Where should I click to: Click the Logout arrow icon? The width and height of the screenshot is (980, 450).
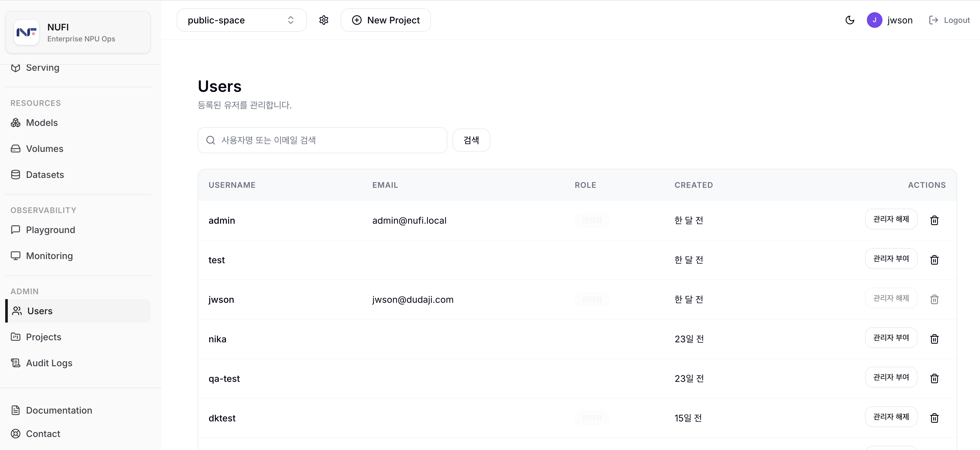point(934,20)
